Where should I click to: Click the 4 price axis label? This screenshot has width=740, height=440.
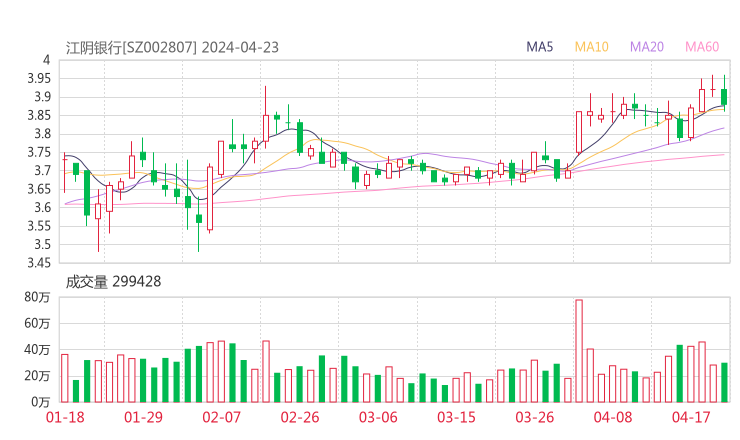(46, 60)
